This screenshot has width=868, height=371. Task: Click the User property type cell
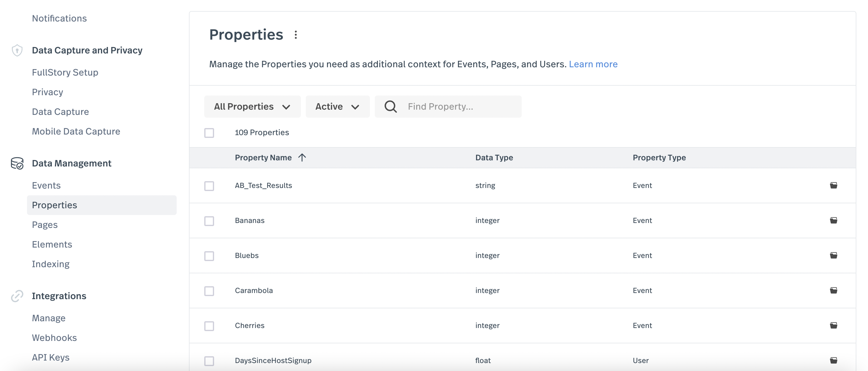coord(640,361)
